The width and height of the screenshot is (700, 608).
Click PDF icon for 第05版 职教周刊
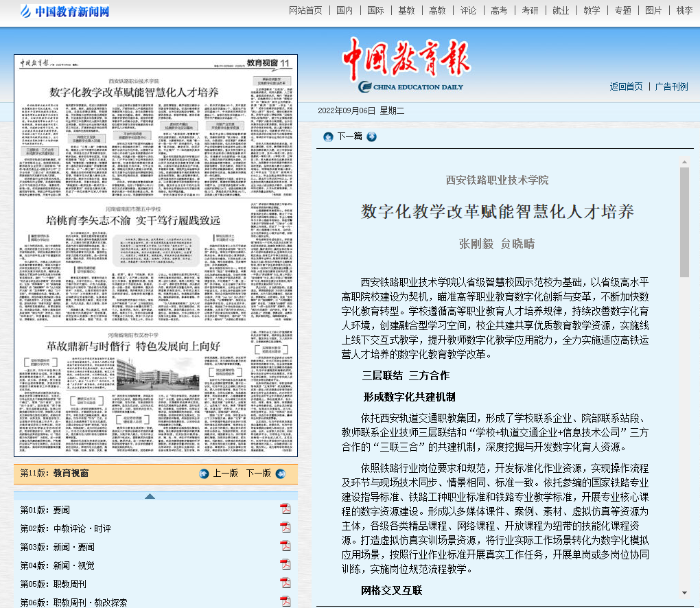tap(285, 583)
